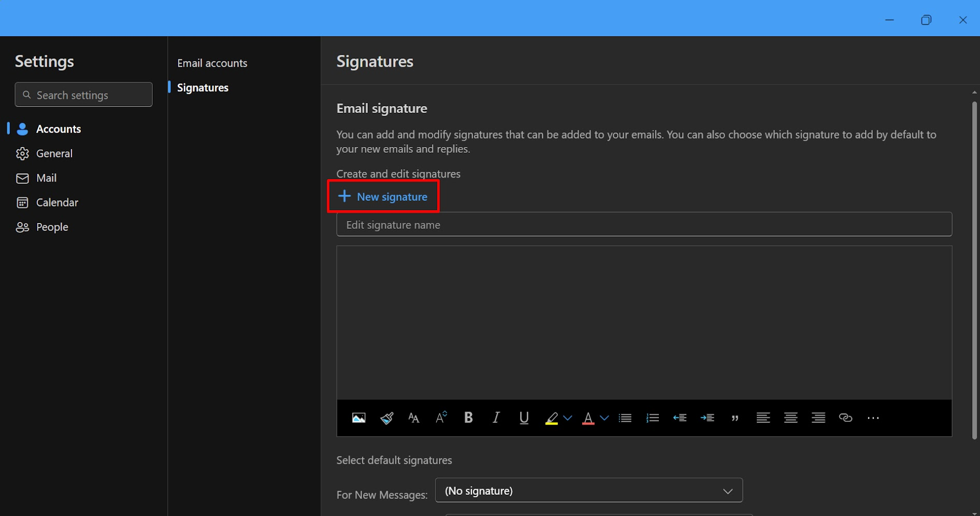Insert a hyperlink
This screenshot has width=980, height=516.
click(x=845, y=418)
